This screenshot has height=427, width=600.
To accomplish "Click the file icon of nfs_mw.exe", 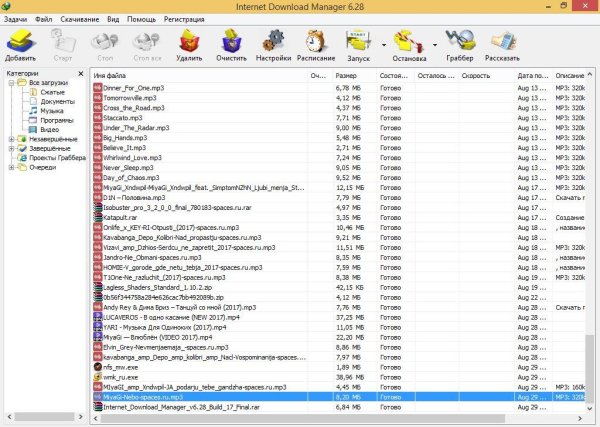I will click(x=98, y=367).
